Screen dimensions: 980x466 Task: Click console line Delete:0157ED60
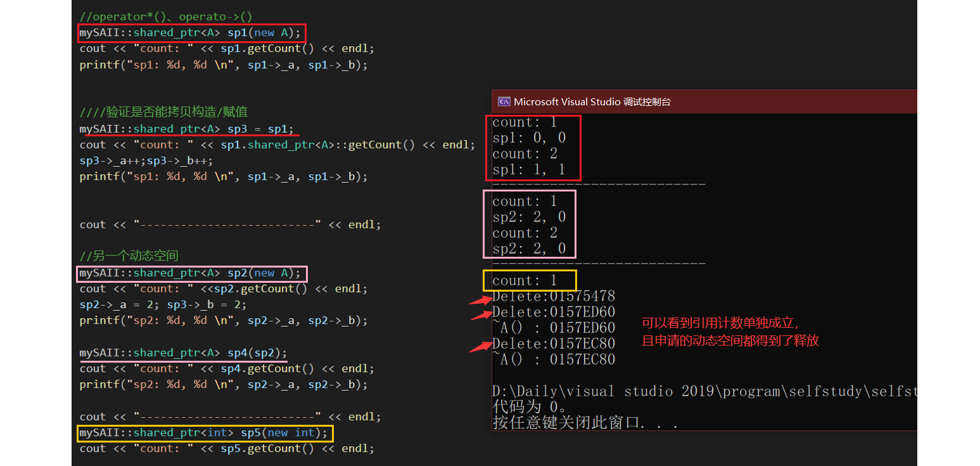554,312
